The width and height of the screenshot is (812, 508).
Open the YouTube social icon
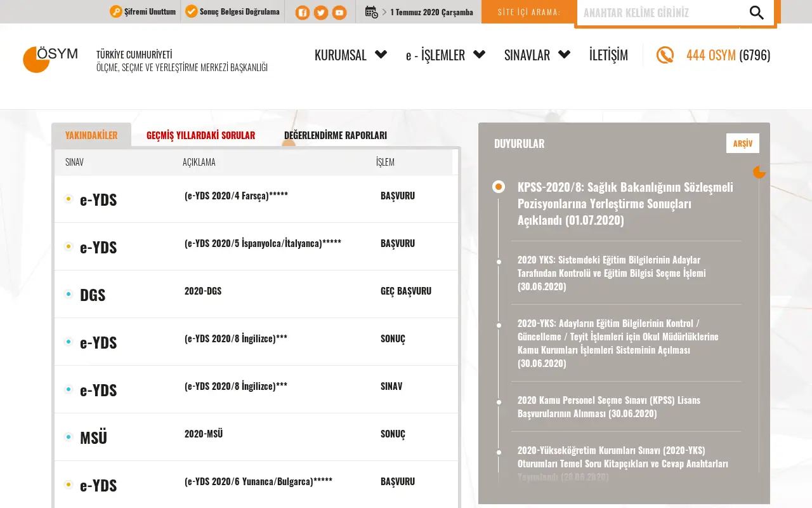click(x=339, y=12)
